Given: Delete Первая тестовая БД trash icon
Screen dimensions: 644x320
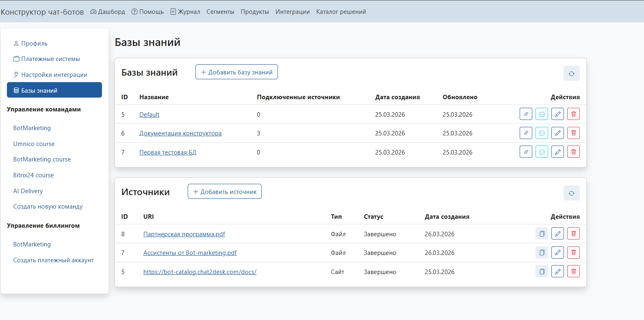Looking at the screenshot, I should coord(573,152).
